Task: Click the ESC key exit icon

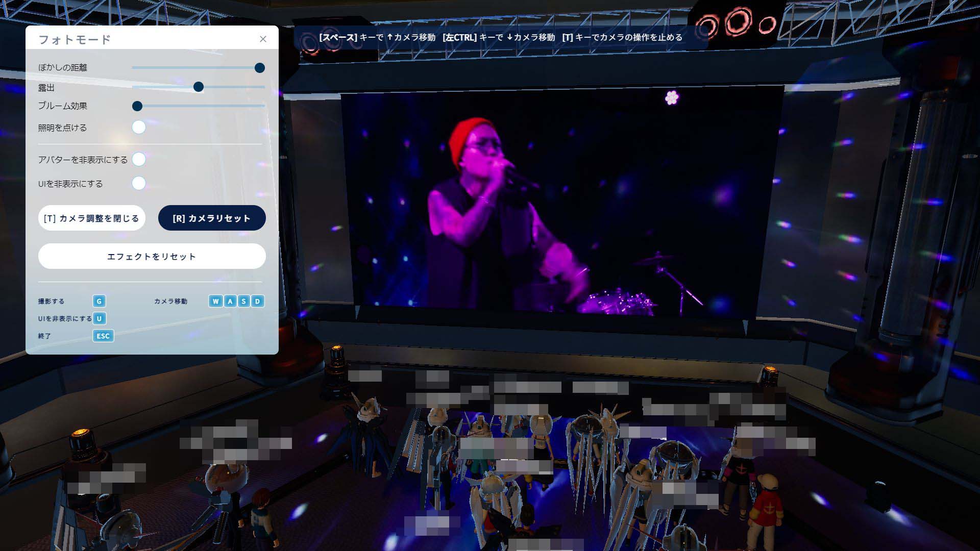Action: point(103,336)
